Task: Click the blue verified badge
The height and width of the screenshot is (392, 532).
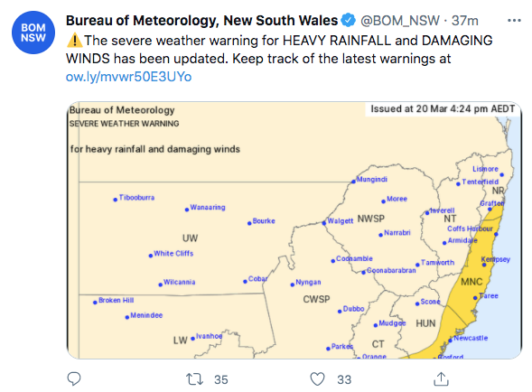Action: [x=348, y=21]
